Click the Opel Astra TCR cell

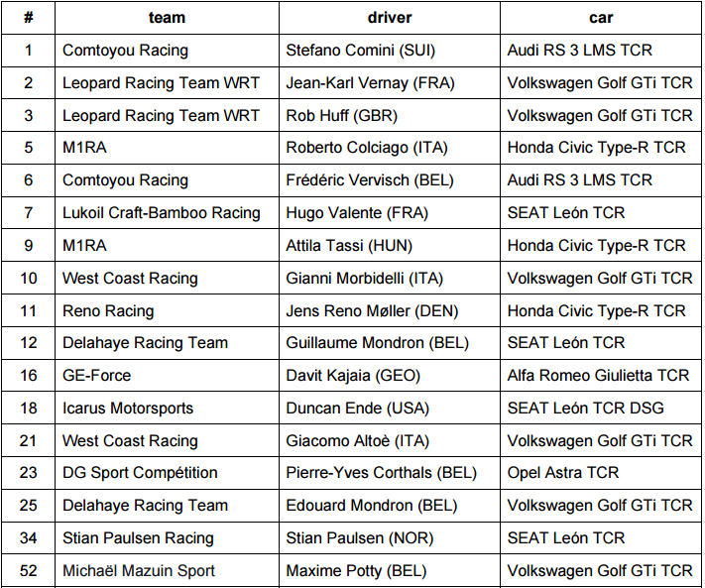(601, 473)
